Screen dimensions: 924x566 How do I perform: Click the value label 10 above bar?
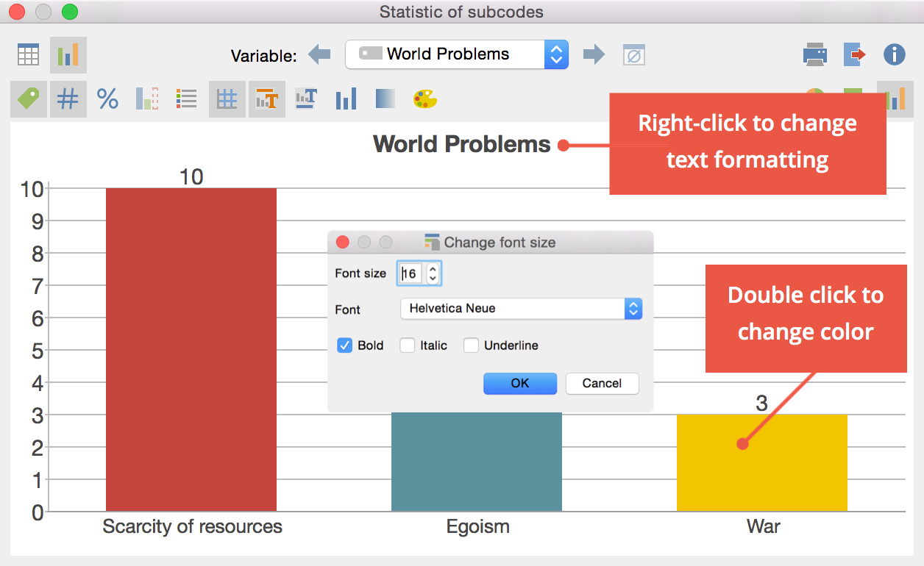click(191, 176)
